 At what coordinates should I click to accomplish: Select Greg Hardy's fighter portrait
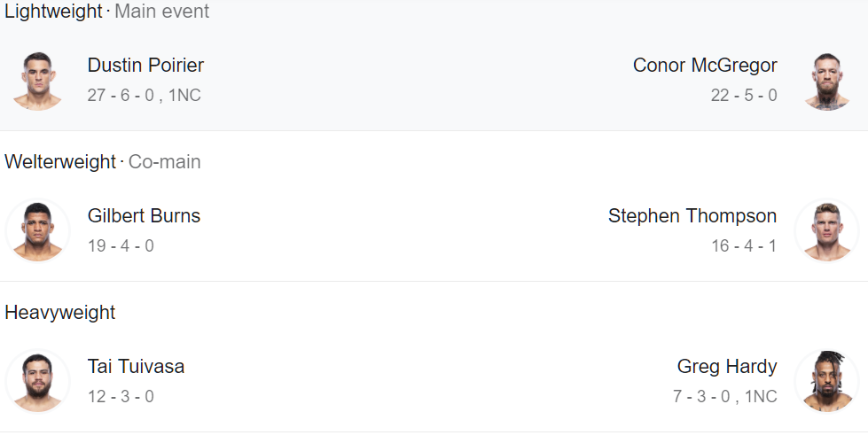click(826, 382)
